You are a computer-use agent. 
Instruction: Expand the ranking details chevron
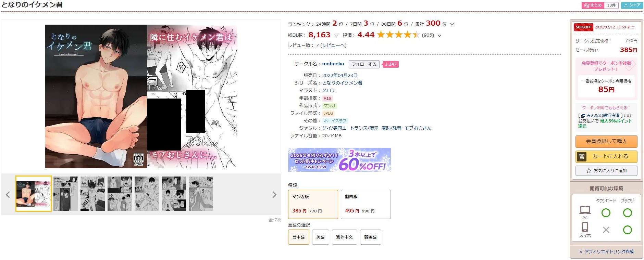tap(452, 24)
